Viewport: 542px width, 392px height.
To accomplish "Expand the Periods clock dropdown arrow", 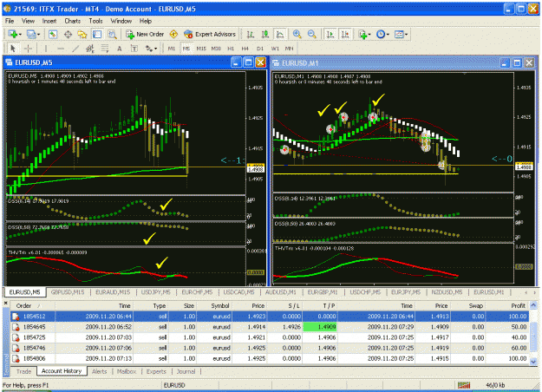I will (x=388, y=35).
